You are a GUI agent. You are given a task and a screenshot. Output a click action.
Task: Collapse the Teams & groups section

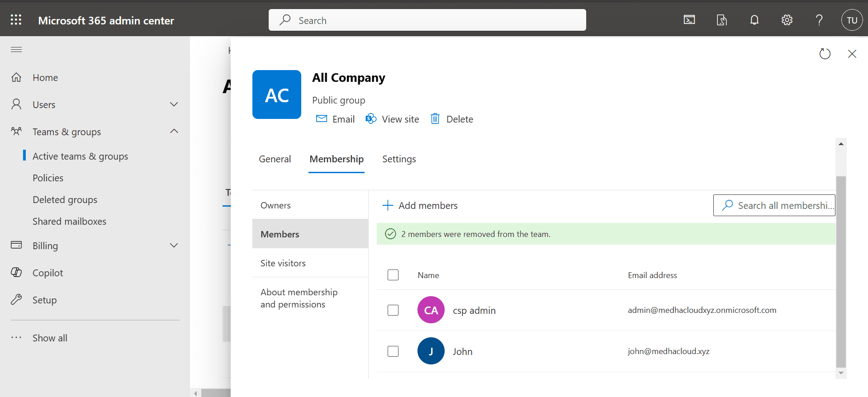tap(174, 132)
